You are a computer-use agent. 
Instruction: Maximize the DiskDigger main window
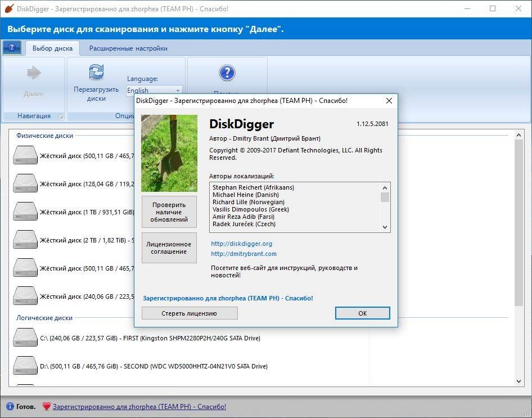click(x=493, y=8)
